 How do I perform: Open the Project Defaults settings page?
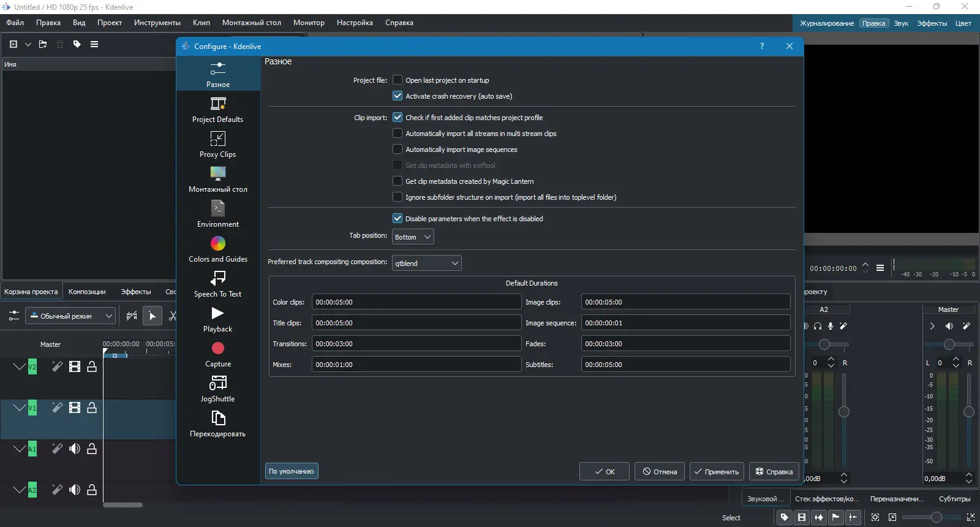click(x=218, y=110)
